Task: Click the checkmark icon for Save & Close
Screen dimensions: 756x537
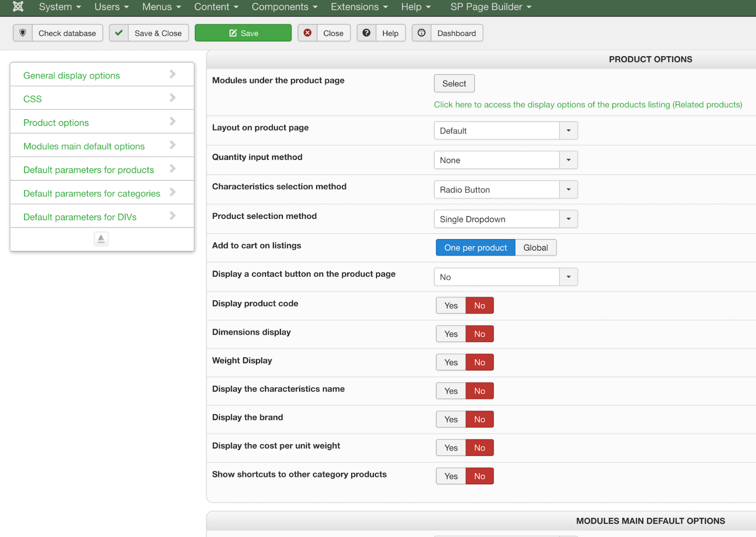Action: pos(119,33)
